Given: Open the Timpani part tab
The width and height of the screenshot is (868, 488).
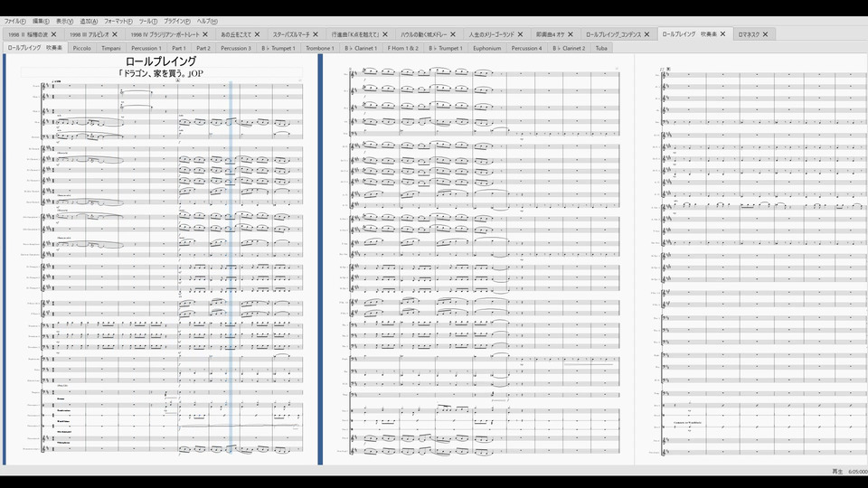Looking at the screenshot, I should click(x=111, y=48).
